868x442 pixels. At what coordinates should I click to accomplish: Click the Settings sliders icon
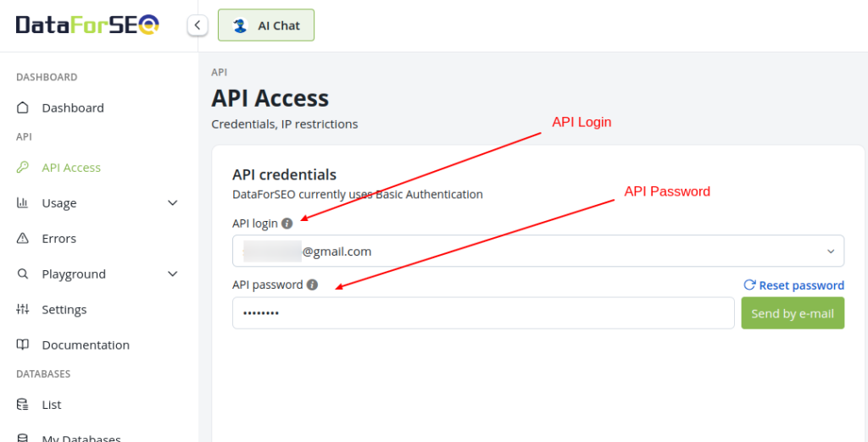22,309
